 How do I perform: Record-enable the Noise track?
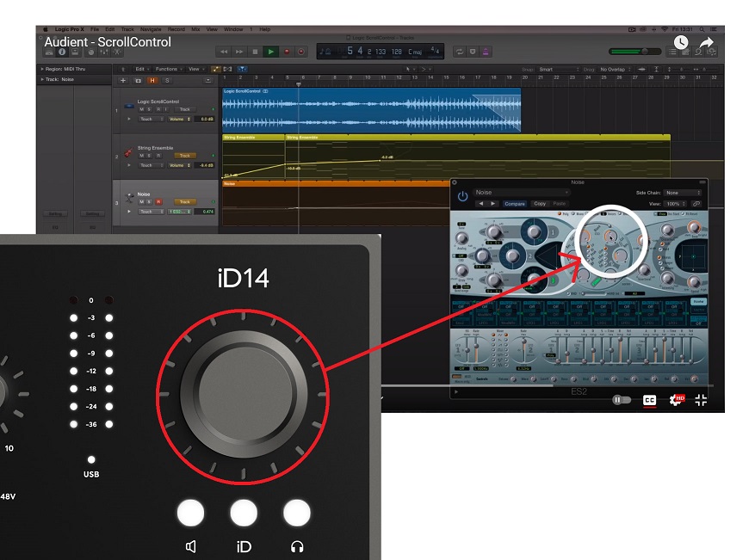click(x=158, y=202)
